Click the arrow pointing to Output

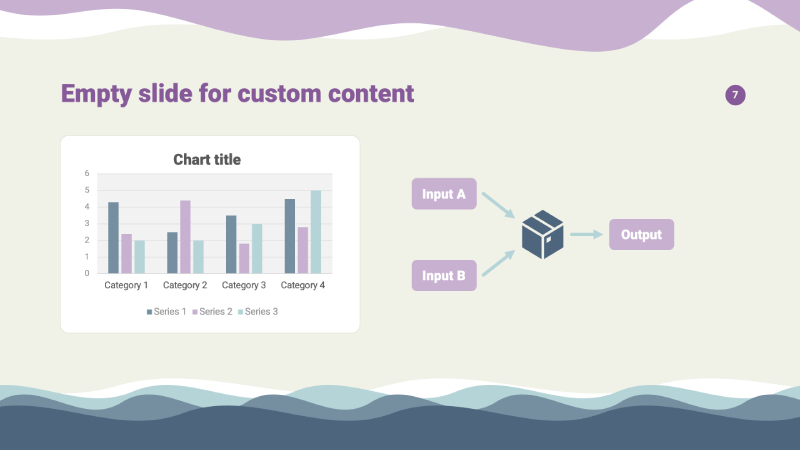coord(588,235)
